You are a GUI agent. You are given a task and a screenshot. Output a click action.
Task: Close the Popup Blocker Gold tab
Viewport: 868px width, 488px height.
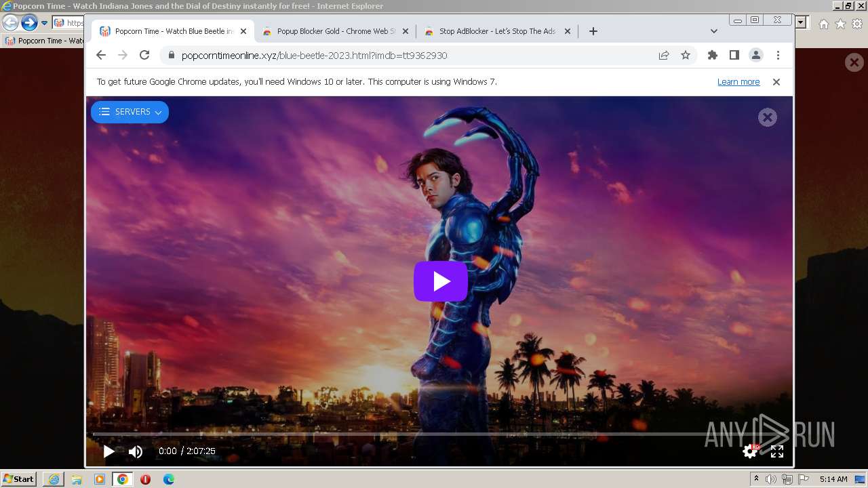406,31
